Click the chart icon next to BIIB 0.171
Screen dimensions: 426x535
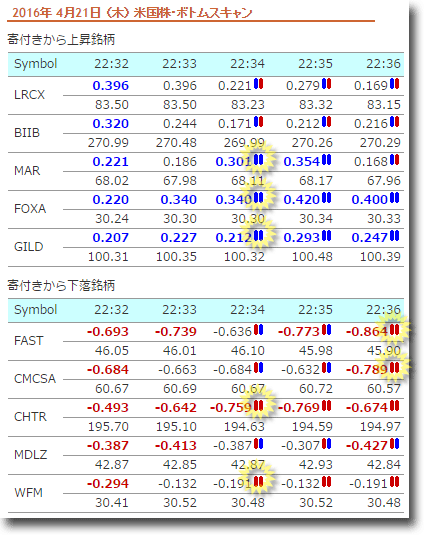[x=259, y=122]
